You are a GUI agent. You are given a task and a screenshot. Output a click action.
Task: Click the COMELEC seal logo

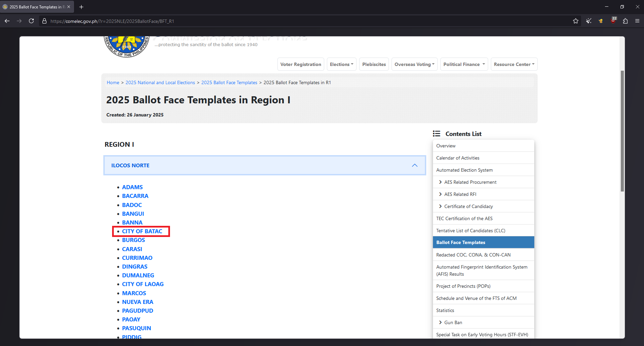coord(127,46)
